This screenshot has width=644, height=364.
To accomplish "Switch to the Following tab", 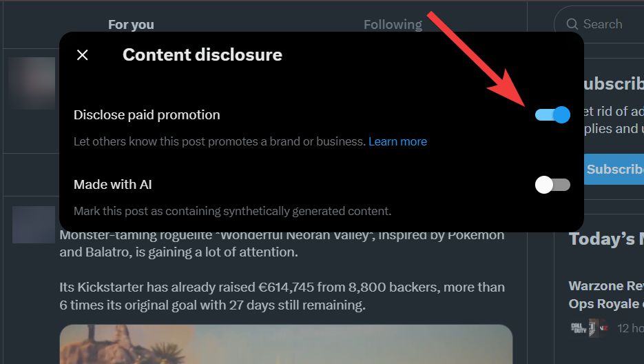I will [x=393, y=25].
